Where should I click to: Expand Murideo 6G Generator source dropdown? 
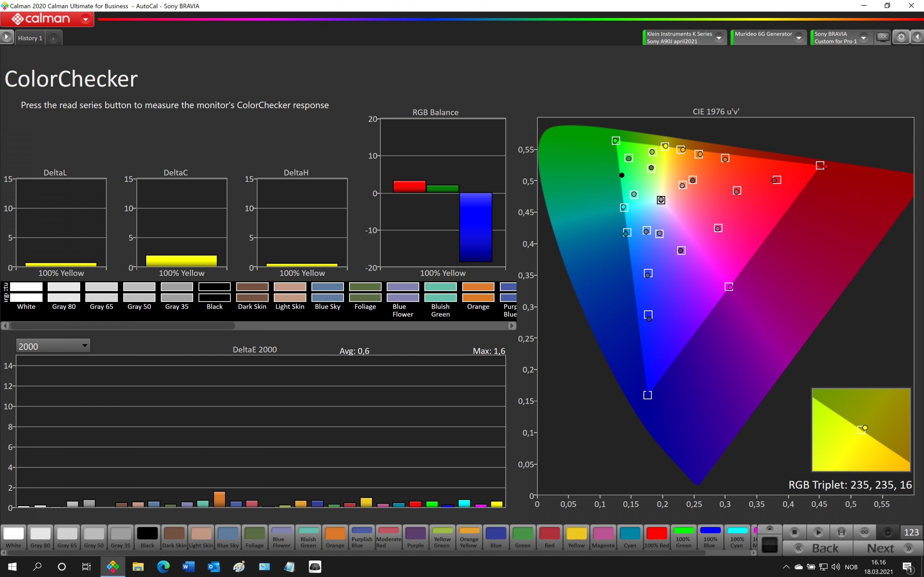pyautogui.click(x=799, y=38)
